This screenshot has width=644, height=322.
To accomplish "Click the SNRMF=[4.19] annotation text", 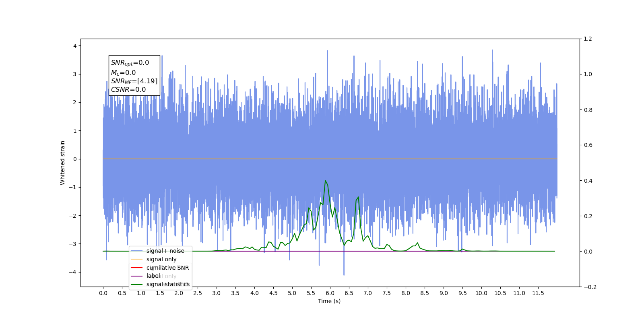I will [x=134, y=81].
